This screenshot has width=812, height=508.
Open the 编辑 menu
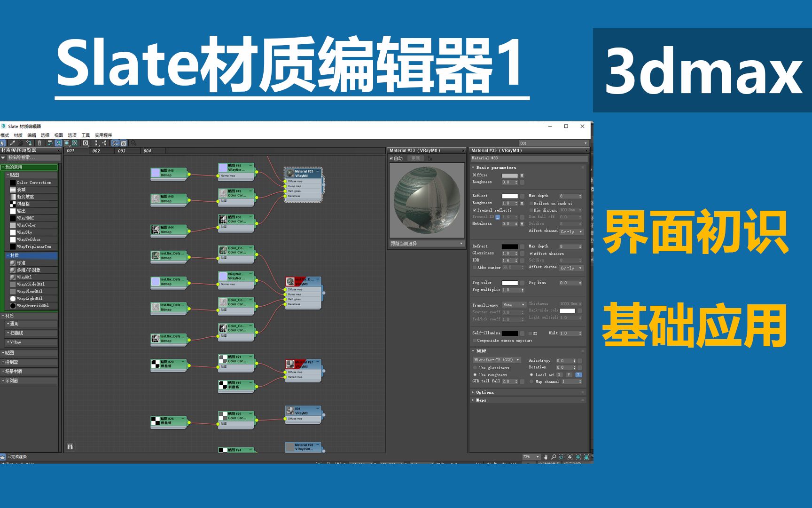click(x=31, y=135)
